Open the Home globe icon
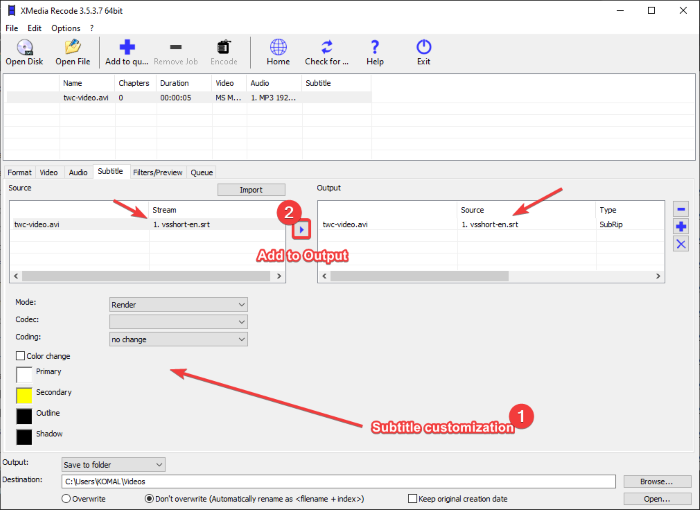 click(x=278, y=47)
